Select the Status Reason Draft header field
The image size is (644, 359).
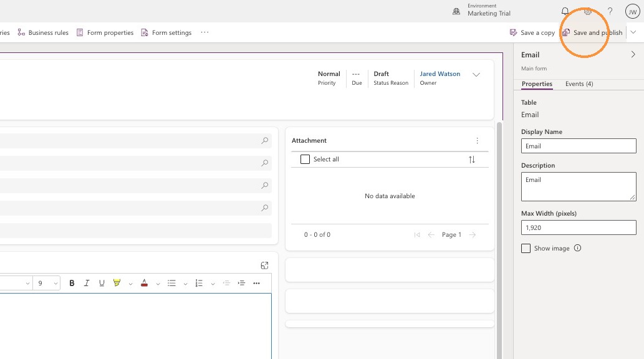tap(391, 78)
